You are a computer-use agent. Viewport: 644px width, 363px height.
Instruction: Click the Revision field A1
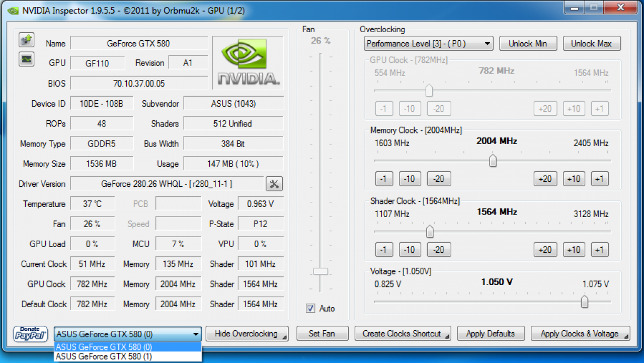188,63
